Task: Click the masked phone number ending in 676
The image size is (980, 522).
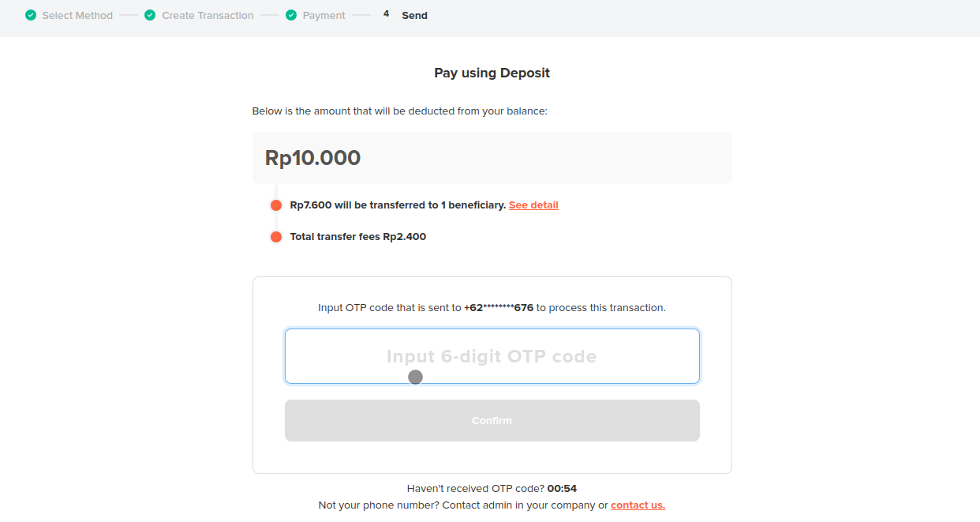Action: pyautogui.click(x=499, y=308)
